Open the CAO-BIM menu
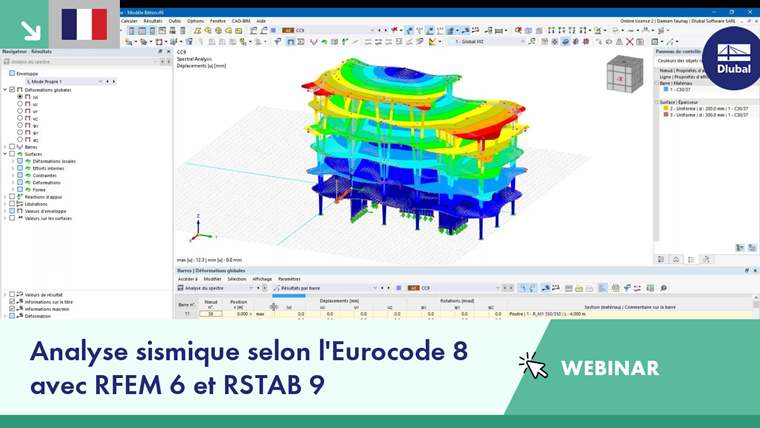 point(241,21)
